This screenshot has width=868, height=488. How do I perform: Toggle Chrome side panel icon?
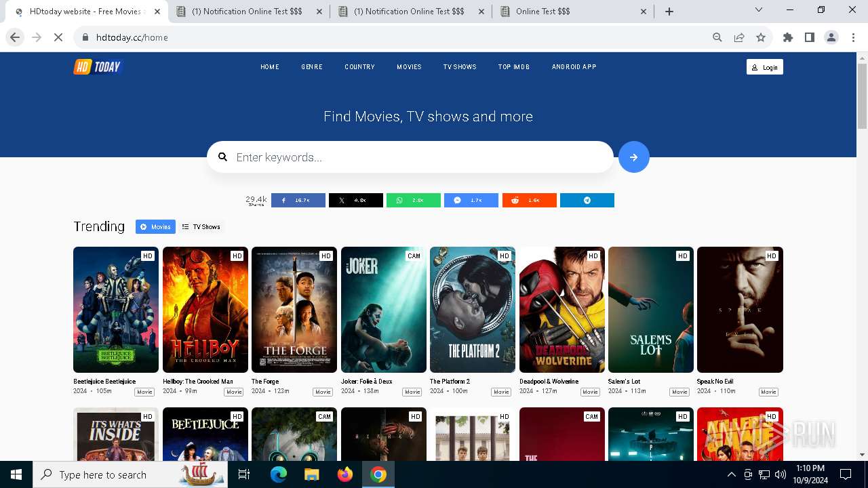(x=810, y=37)
